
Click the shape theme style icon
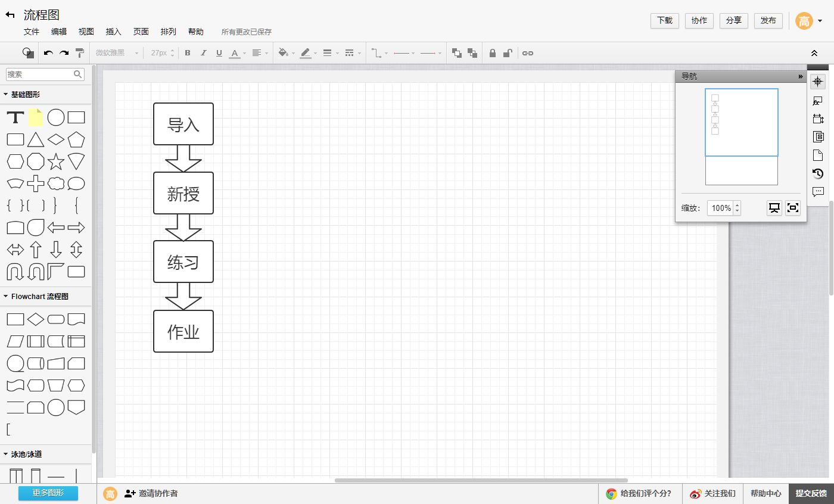click(x=28, y=53)
